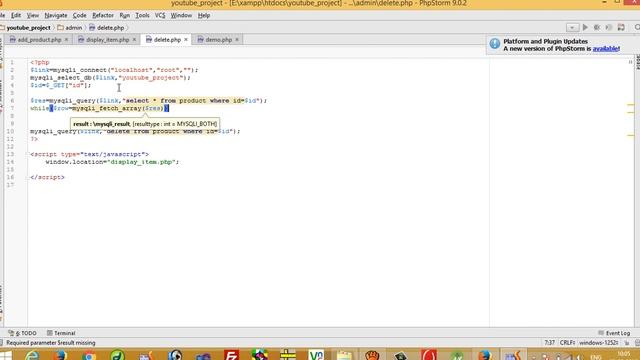Follow the 'available!' update link
The height and width of the screenshot is (360, 640).
pos(606,49)
